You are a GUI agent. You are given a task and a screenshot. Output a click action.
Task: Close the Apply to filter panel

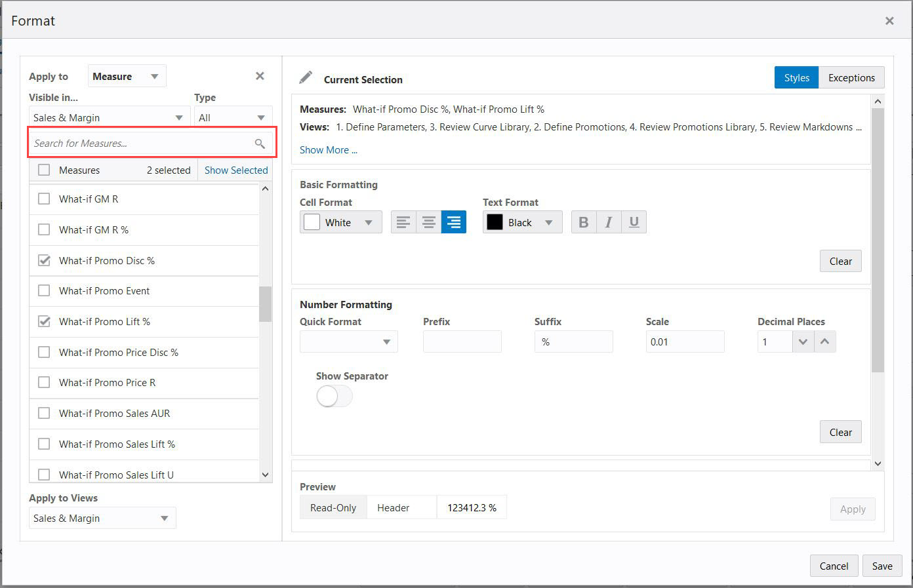pos(260,76)
